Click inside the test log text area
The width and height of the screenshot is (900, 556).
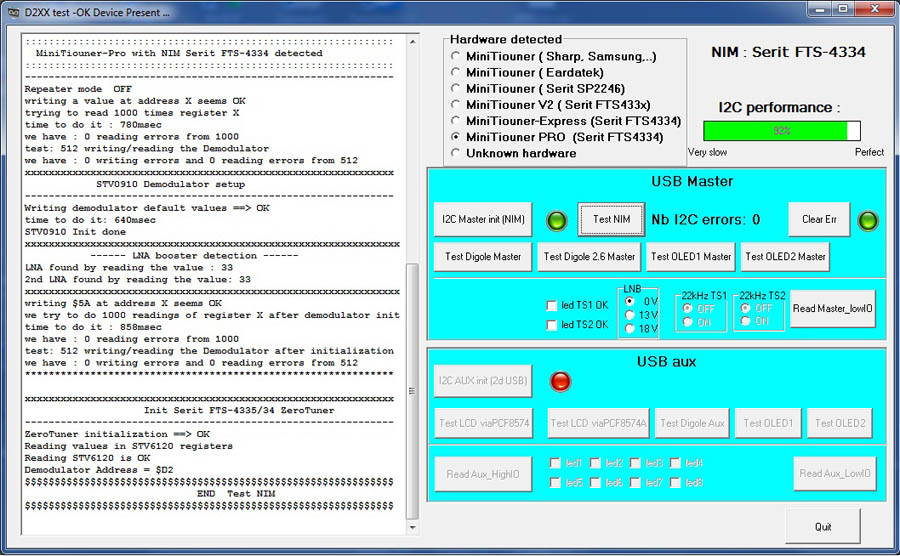click(x=214, y=284)
